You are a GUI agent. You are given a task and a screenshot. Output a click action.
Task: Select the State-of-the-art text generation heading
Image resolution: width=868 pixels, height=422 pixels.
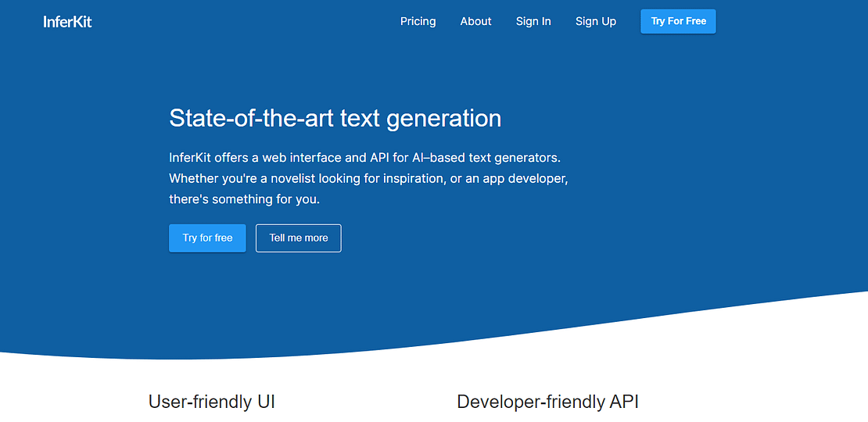[x=335, y=118]
